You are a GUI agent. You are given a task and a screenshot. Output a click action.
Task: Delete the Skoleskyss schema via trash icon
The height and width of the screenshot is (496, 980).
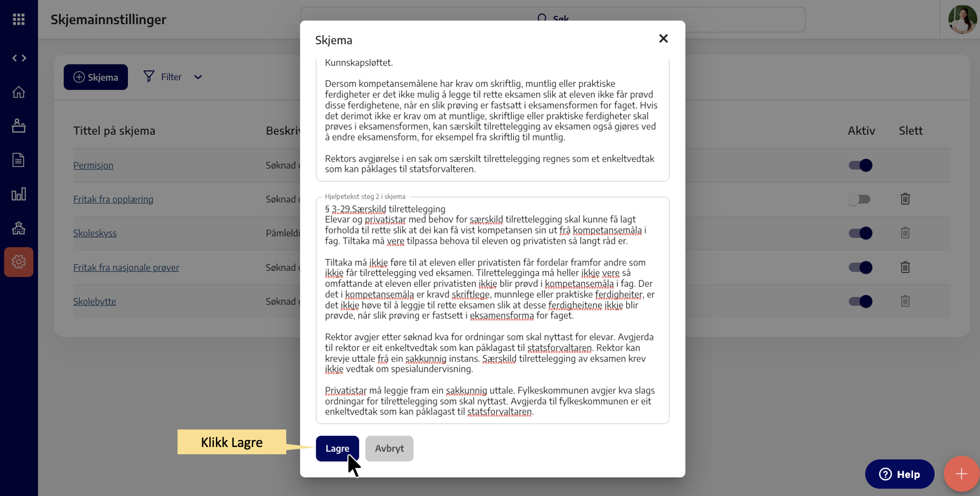click(905, 233)
